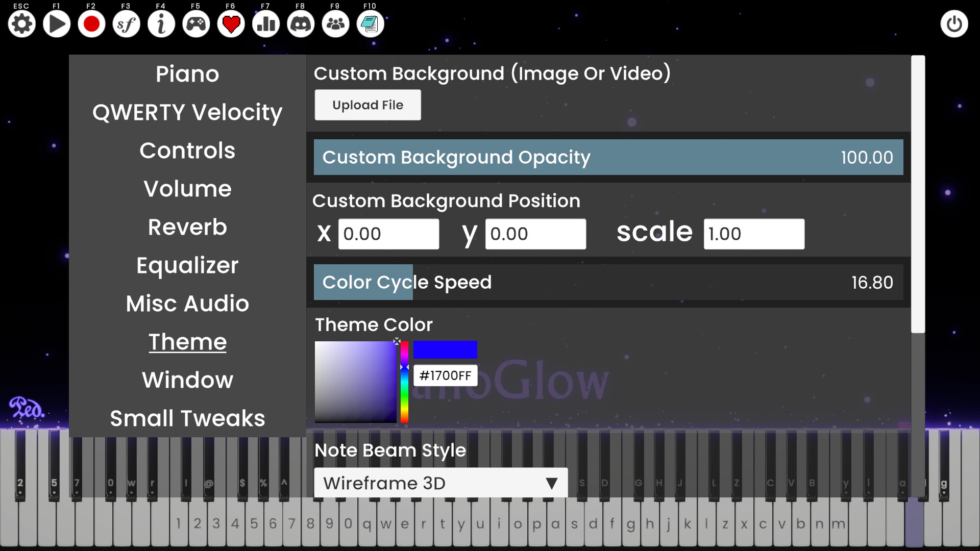Image resolution: width=980 pixels, height=551 pixels.
Task: Open settings with the gear icon
Action: point(21,24)
